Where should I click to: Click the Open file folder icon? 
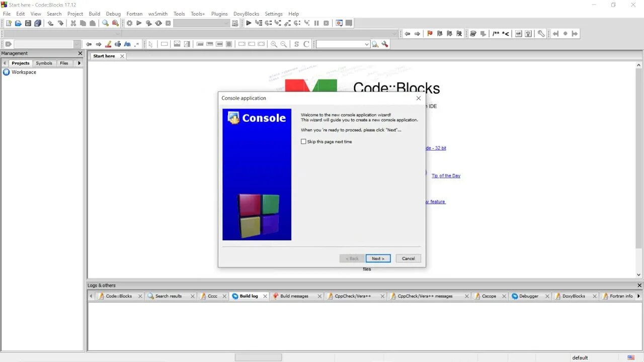[18, 23]
